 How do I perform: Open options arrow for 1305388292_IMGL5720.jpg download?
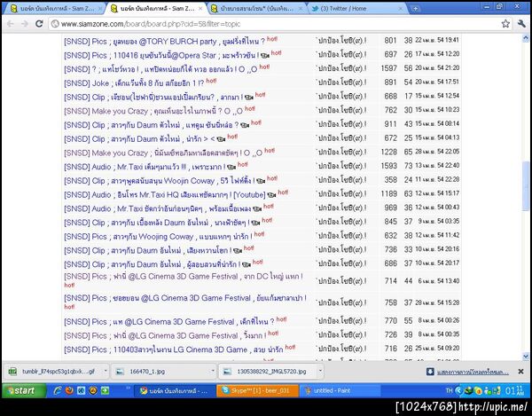point(320,372)
